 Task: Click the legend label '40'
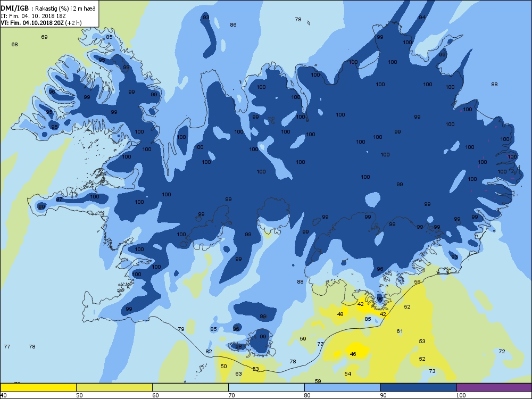(x=3, y=395)
